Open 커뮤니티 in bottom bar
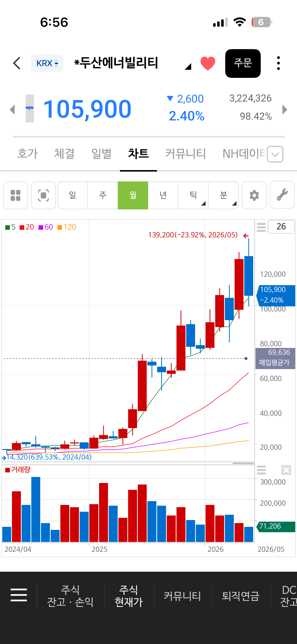 [183, 596]
